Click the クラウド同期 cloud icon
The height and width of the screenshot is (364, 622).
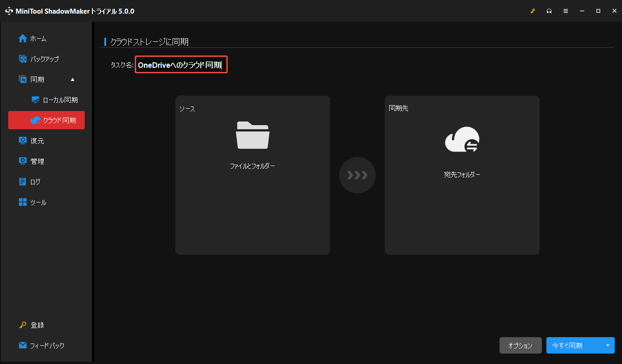(x=36, y=121)
